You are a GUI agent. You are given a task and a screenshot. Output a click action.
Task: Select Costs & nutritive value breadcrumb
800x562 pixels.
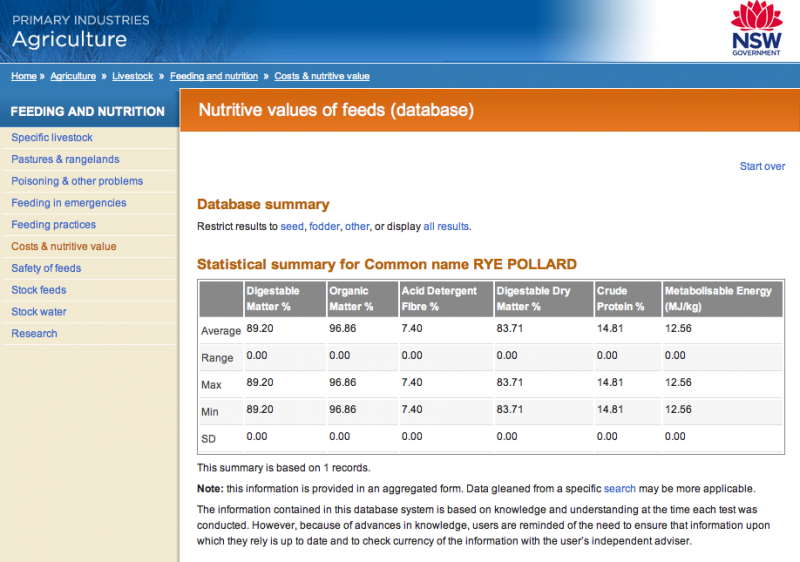tap(322, 76)
